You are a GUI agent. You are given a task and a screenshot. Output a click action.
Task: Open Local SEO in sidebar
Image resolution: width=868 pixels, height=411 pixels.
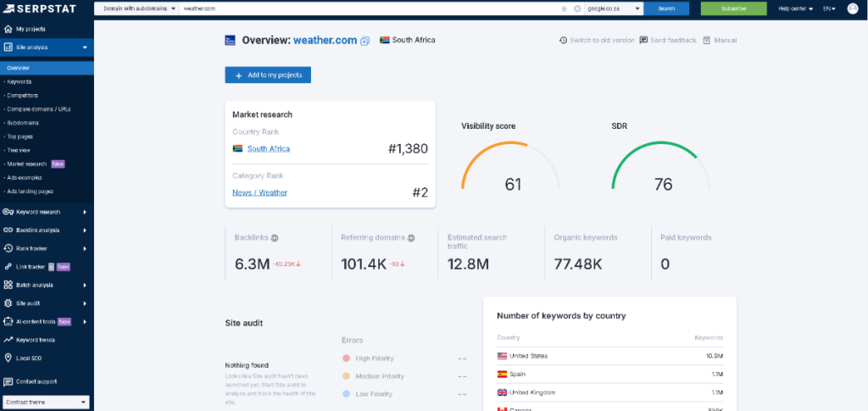[30, 358]
